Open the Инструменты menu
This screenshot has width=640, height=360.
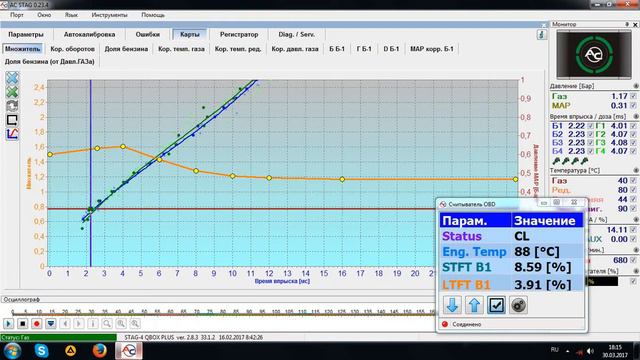point(109,15)
